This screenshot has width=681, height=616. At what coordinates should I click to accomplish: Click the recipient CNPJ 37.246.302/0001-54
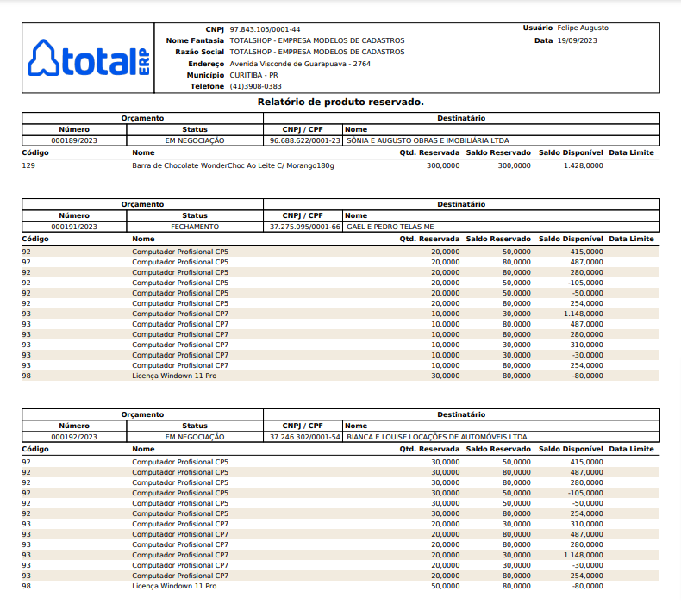pos(305,437)
